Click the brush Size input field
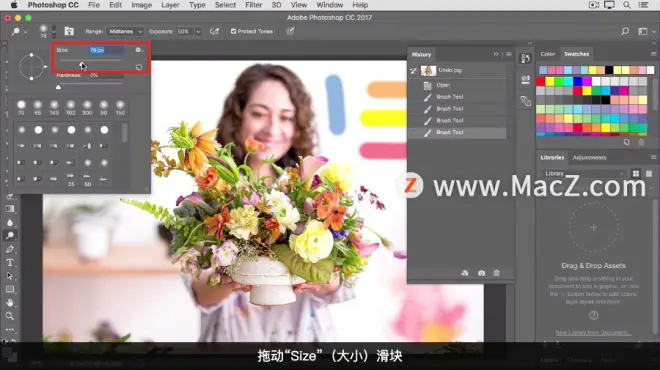 tap(106, 50)
